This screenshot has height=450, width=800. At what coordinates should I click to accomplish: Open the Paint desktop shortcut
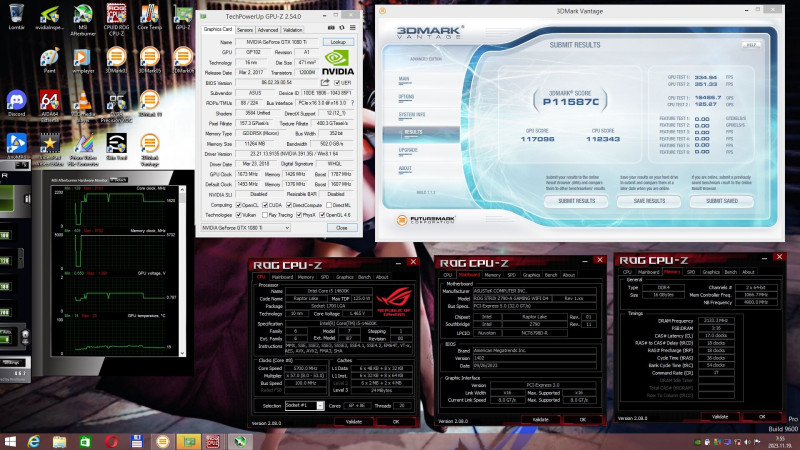click(49, 60)
